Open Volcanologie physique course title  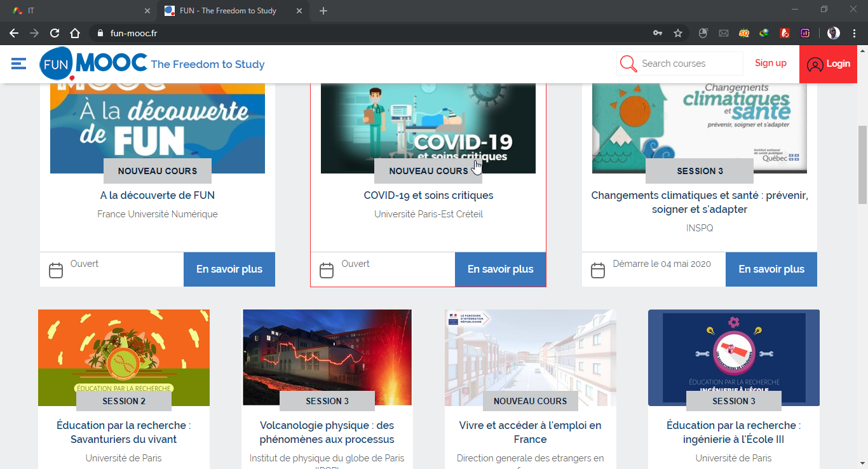[x=327, y=432]
